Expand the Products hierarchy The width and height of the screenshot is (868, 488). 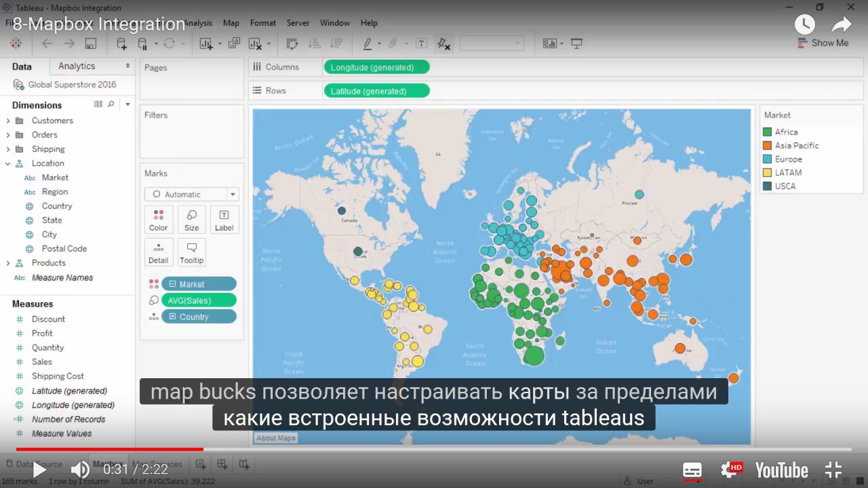[x=8, y=263]
